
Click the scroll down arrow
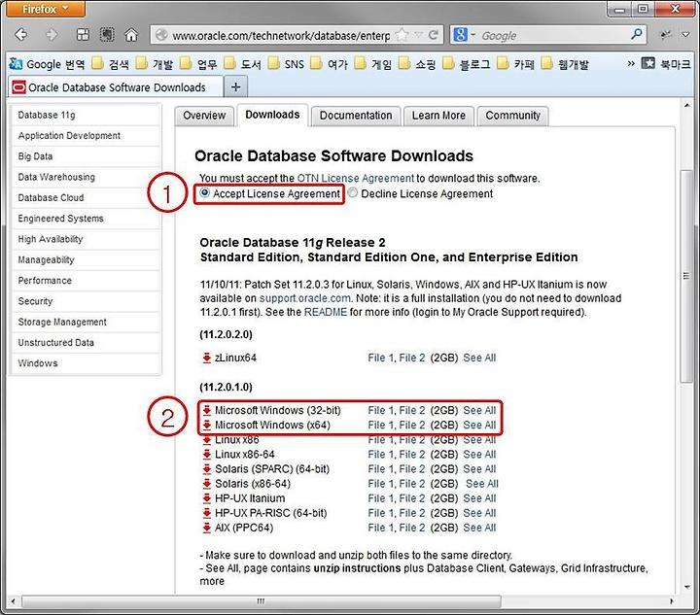(686, 588)
